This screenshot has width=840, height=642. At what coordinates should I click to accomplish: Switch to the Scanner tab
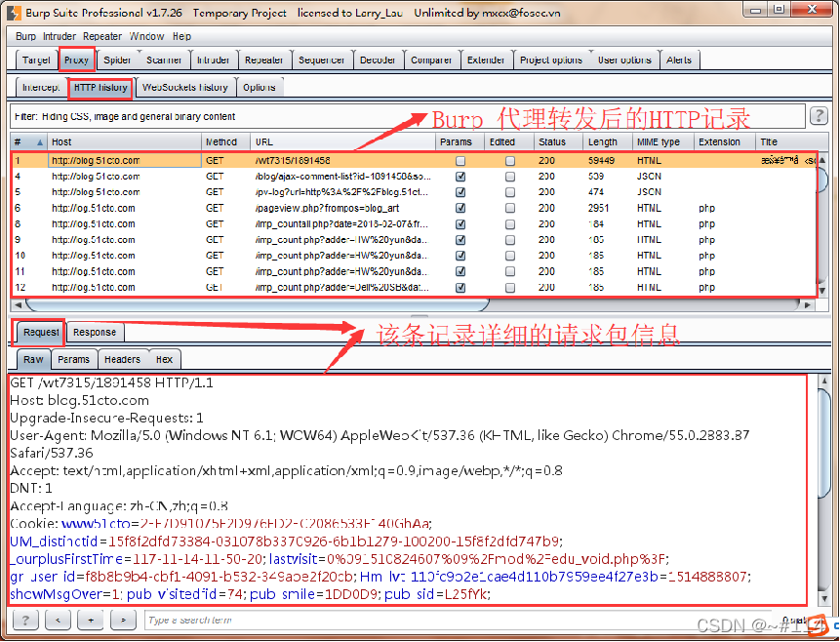point(164,60)
